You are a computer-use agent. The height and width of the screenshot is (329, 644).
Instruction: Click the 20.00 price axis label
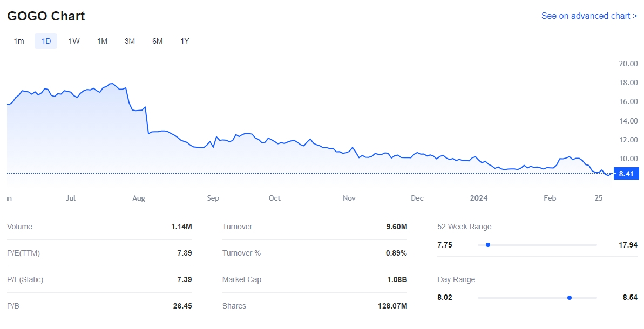pos(628,64)
